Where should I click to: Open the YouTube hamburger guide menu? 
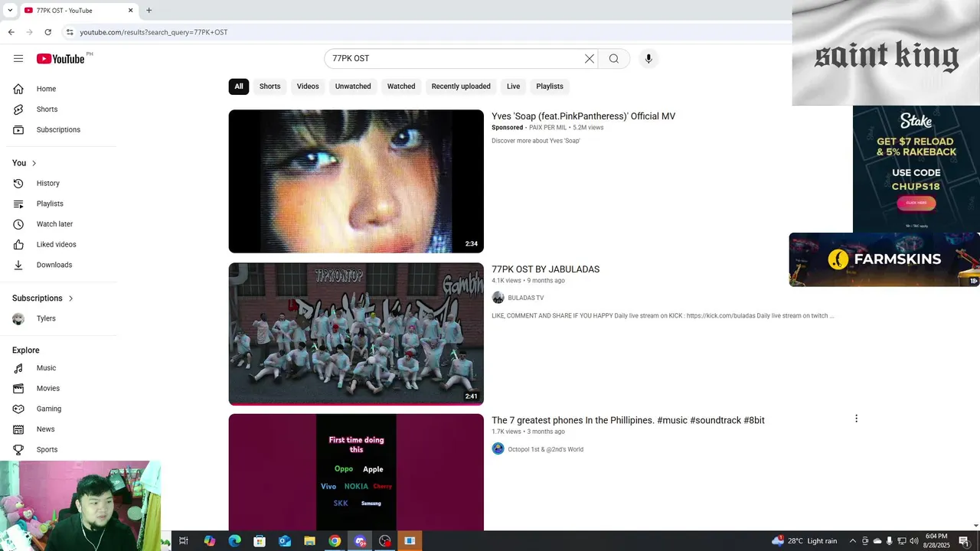click(18, 59)
